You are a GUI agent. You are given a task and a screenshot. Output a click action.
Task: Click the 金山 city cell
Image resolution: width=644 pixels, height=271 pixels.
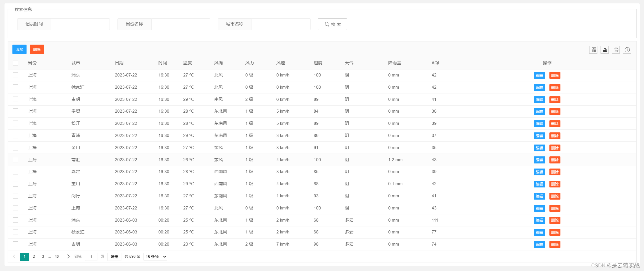click(x=76, y=148)
